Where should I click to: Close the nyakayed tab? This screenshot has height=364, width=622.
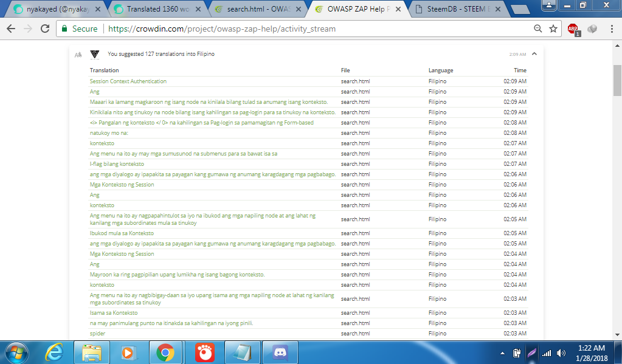click(x=98, y=9)
